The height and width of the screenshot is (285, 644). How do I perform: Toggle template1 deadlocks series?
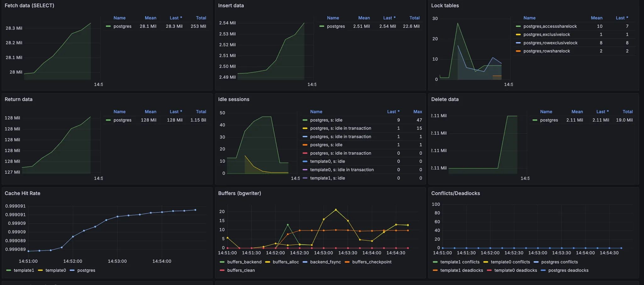[462, 270]
